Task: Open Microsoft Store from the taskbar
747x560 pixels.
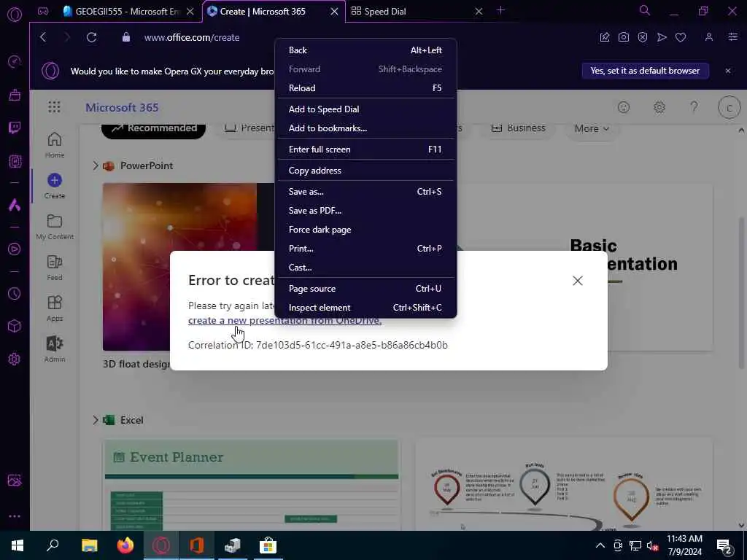Action: pyautogui.click(x=268, y=545)
